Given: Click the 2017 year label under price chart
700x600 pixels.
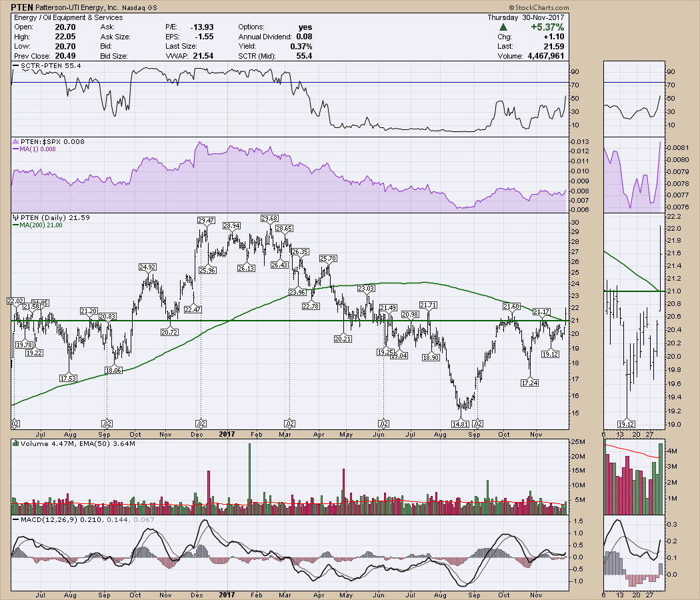Looking at the screenshot, I should (227, 434).
